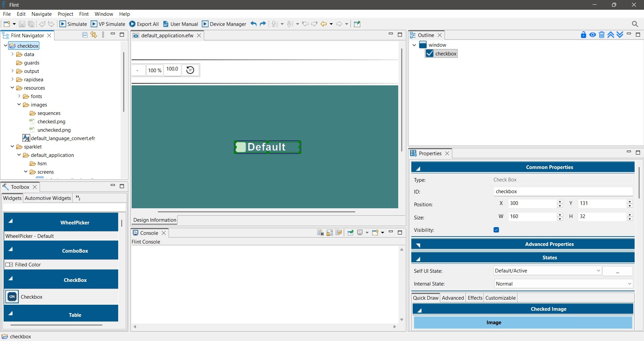644x341 pixels.
Task: Switch to the Customizable tab
Action: point(500,298)
